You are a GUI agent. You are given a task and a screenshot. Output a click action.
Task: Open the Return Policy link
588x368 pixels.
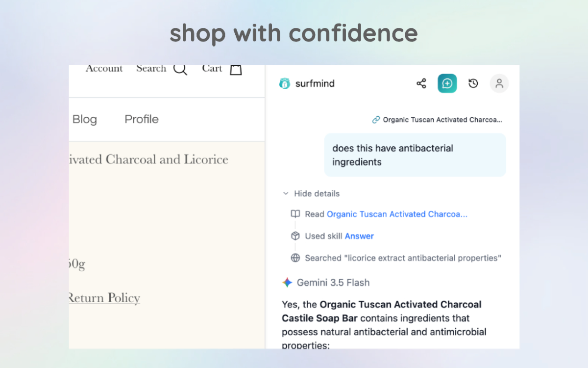point(104,298)
